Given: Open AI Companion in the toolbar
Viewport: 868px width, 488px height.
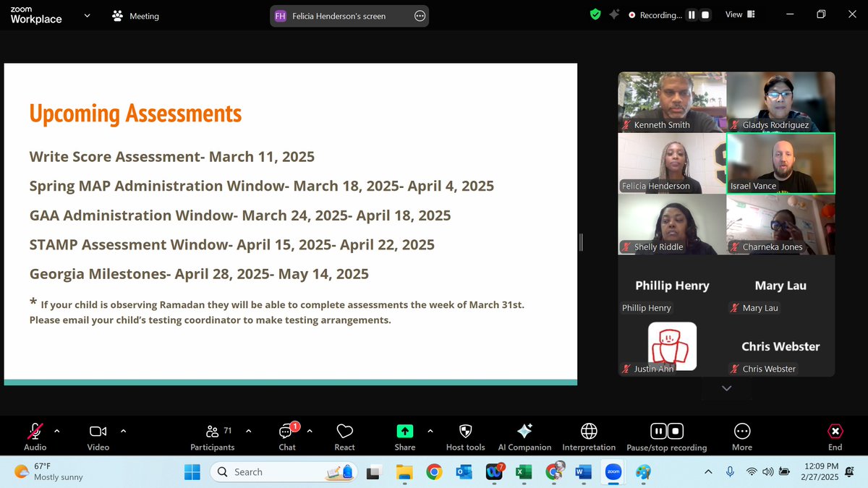Looking at the screenshot, I should 524,436.
